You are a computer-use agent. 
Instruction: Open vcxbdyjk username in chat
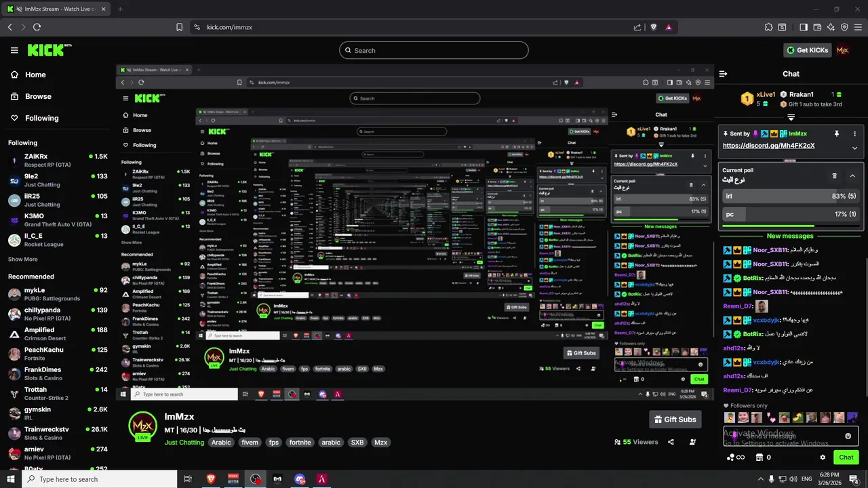tap(766, 320)
